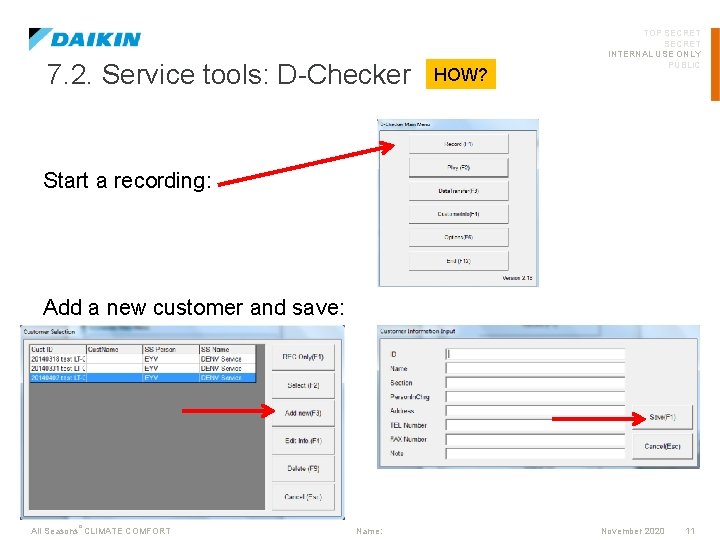This screenshot has height=540, width=720.
Task: Click Version text in D-Checker Main Menu
Action: (517, 278)
